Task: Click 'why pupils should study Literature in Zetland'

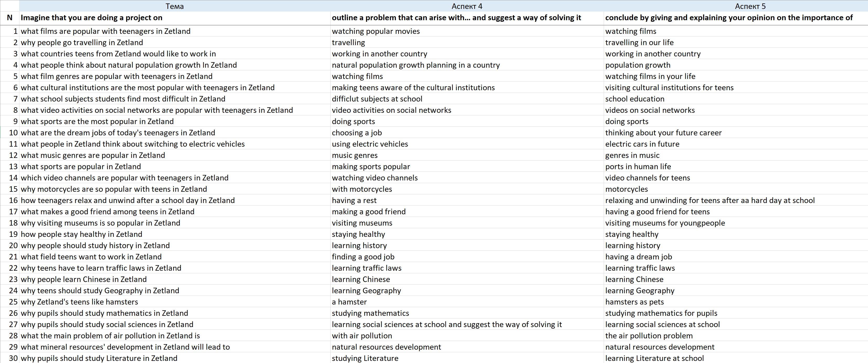Action: click(x=175, y=358)
